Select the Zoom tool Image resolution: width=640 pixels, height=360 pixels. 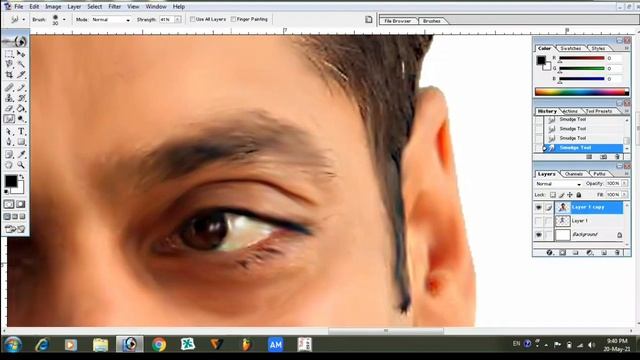click(21, 165)
